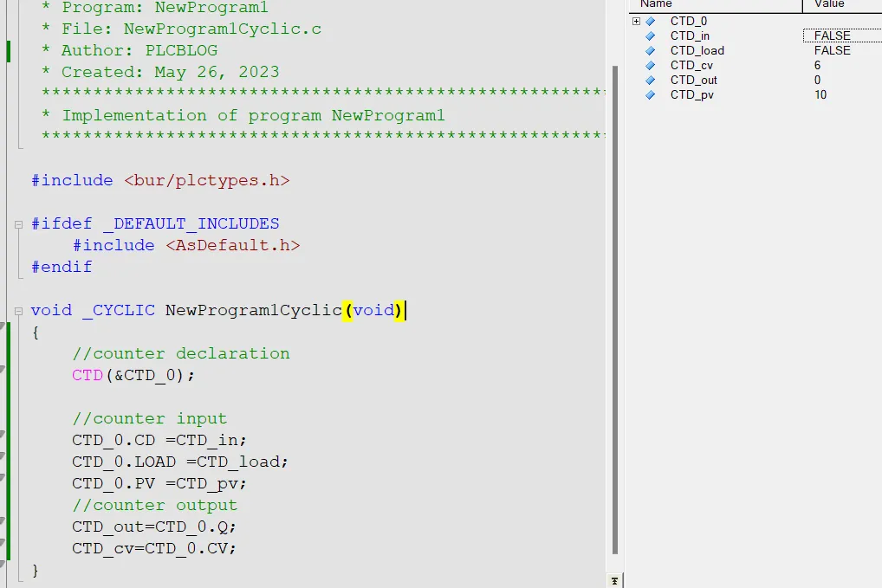Expand the CTD_0 watch variable
Screen dimensions: 882x588
coord(637,20)
